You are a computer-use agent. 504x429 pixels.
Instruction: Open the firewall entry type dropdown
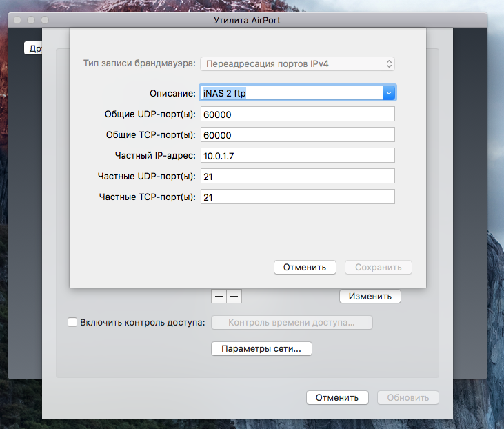[297, 63]
